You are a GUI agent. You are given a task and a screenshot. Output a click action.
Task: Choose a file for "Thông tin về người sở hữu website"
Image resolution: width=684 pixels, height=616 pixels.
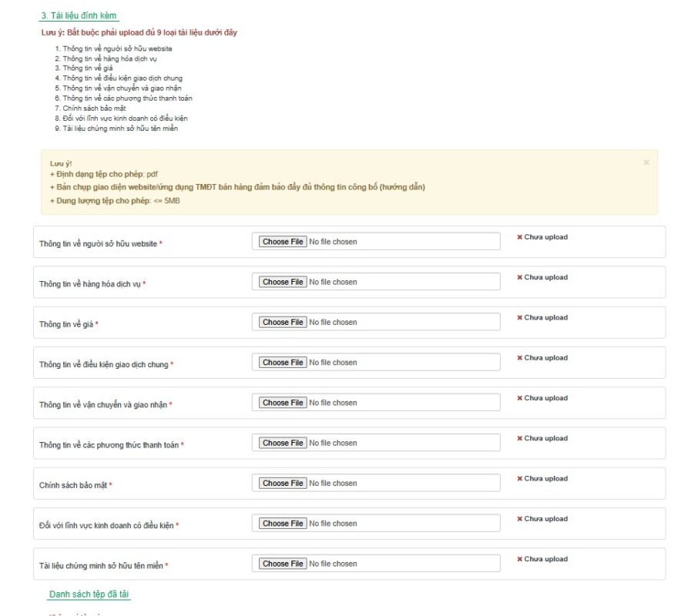pos(281,241)
